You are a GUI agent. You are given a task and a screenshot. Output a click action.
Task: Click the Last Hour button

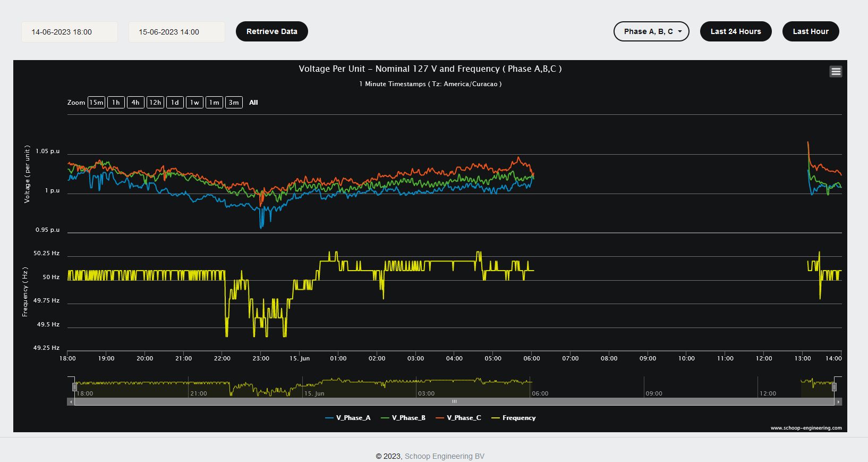tap(810, 31)
